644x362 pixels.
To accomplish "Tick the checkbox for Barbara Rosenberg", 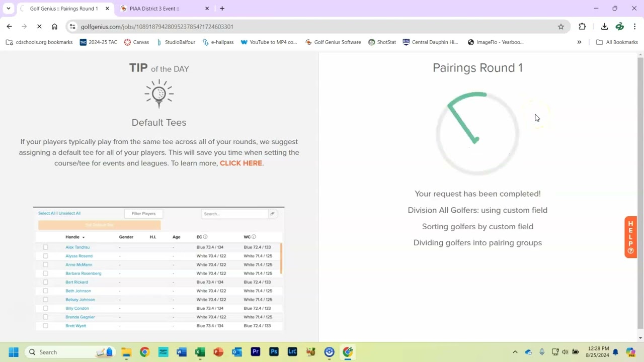I will [45, 274].
